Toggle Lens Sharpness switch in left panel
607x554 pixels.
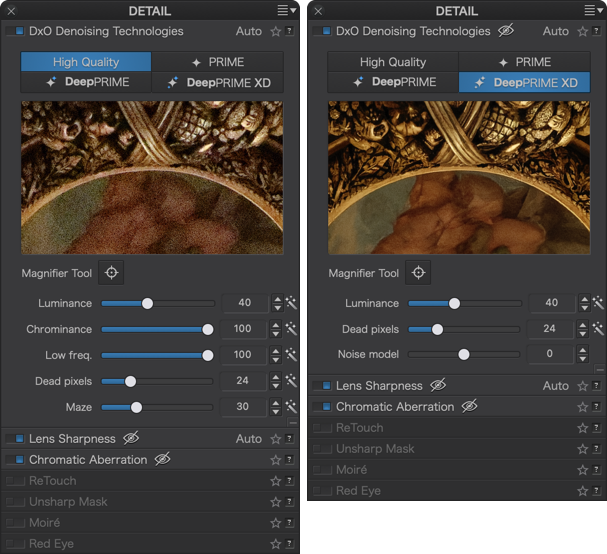pyautogui.click(x=15, y=439)
